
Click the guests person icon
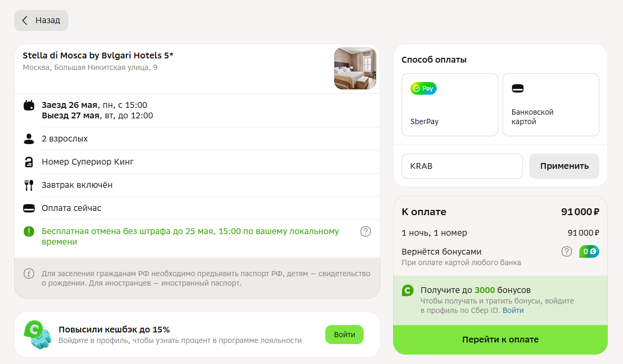click(x=29, y=139)
